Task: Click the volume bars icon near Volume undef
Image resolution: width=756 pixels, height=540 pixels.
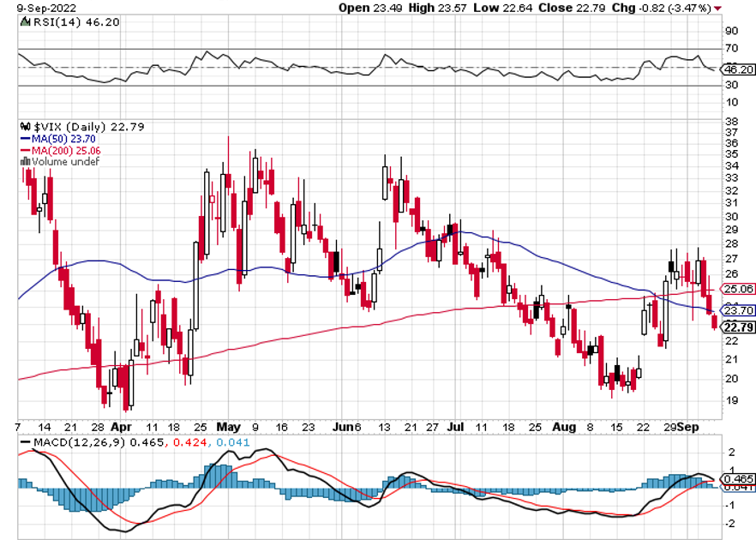Action: pos(25,160)
